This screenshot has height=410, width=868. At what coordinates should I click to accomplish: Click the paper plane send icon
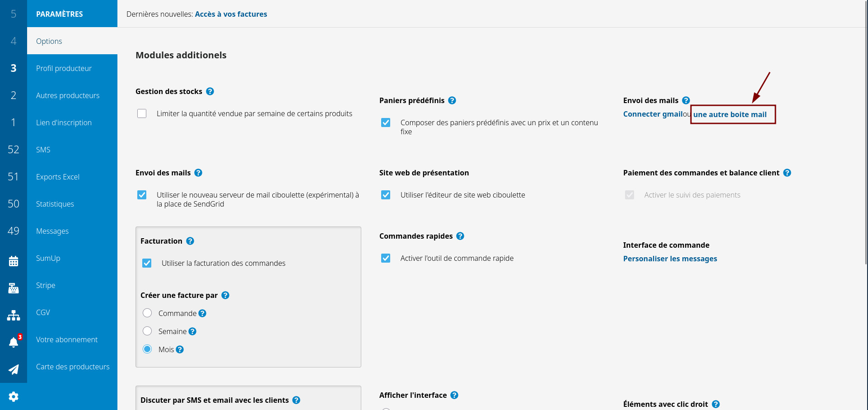[14, 369]
